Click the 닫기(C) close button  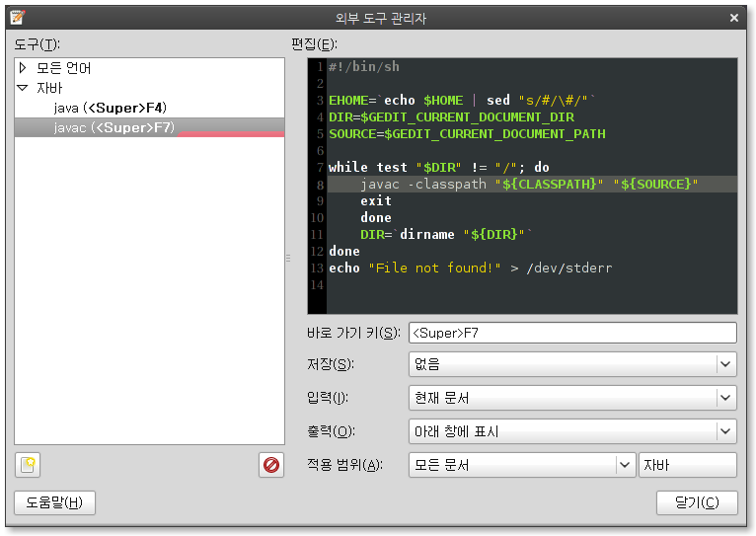click(x=697, y=502)
